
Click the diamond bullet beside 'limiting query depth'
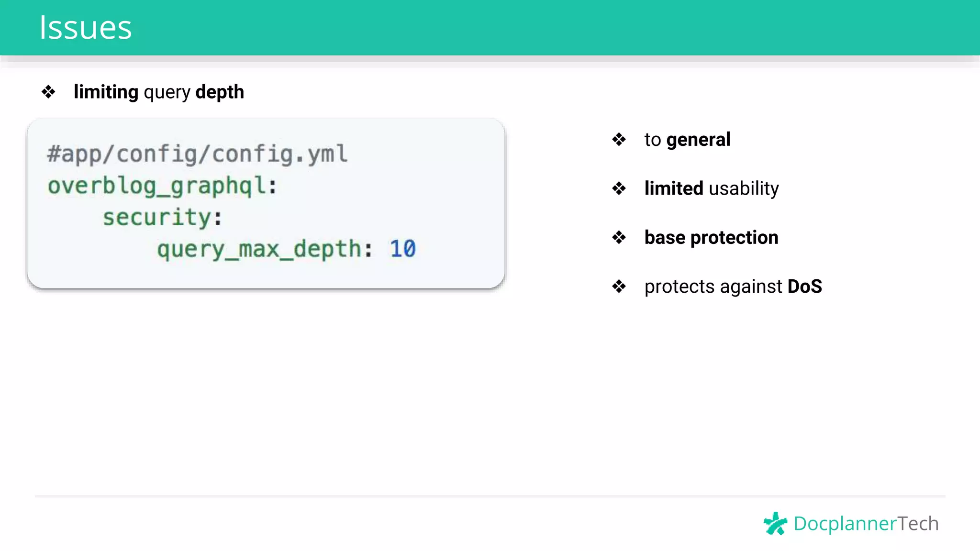(48, 92)
